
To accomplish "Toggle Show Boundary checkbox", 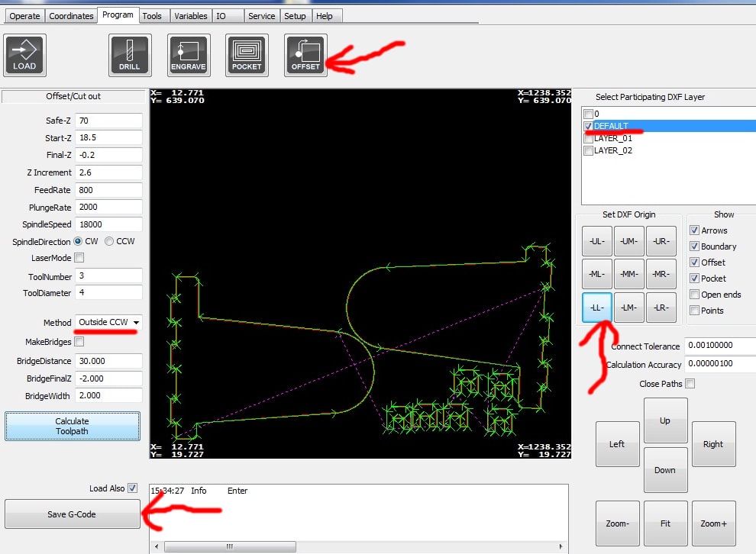I will [x=694, y=246].
